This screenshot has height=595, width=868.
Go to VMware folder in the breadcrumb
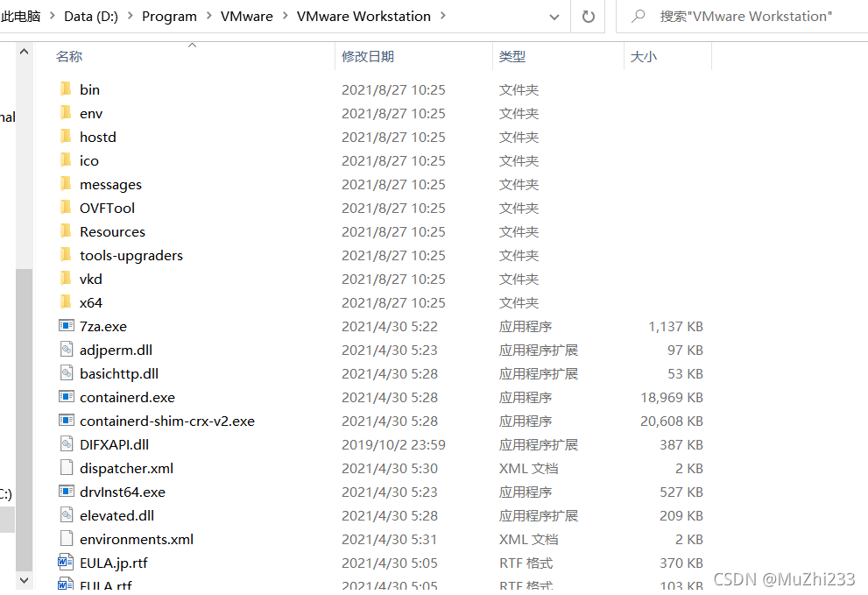[246, 16]
